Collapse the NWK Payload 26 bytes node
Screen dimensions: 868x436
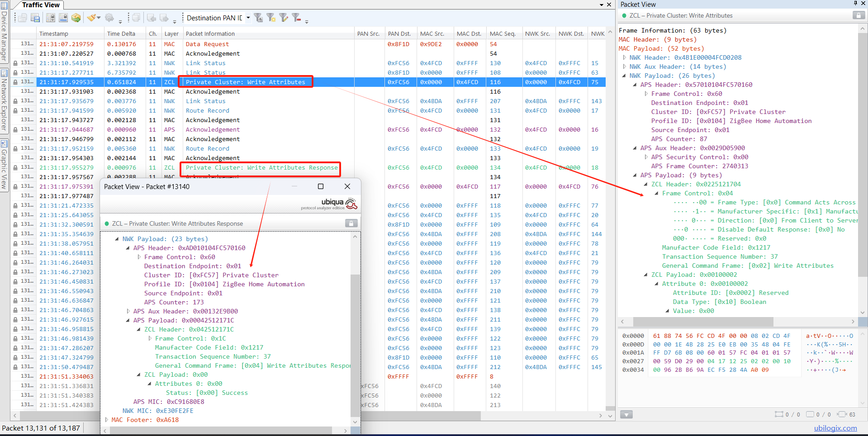[x=625, y=76]
